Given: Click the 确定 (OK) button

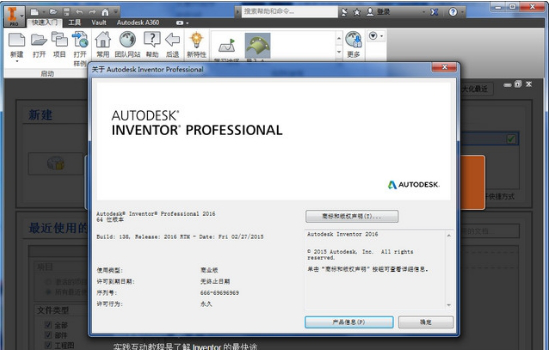Looking at the screenshot, I should 426,322.
